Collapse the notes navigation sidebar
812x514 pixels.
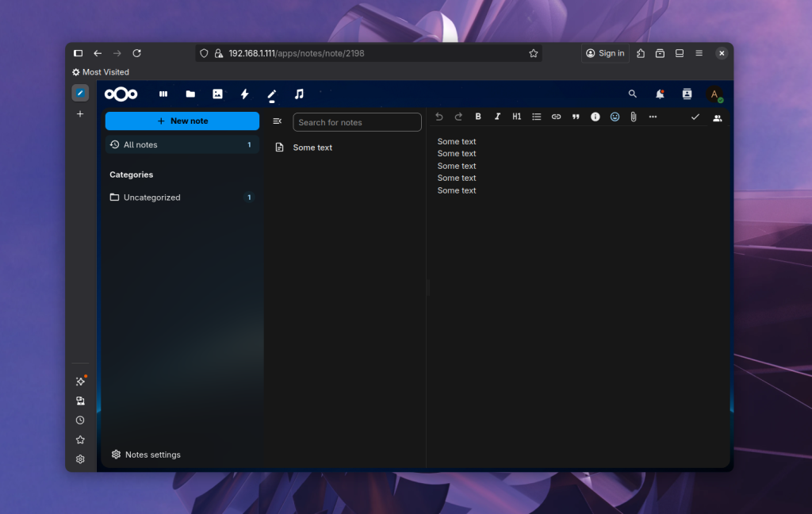point(277,121)
